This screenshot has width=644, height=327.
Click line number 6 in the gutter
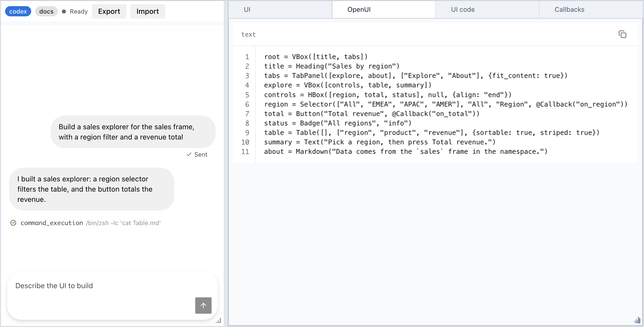pos(247,104)
